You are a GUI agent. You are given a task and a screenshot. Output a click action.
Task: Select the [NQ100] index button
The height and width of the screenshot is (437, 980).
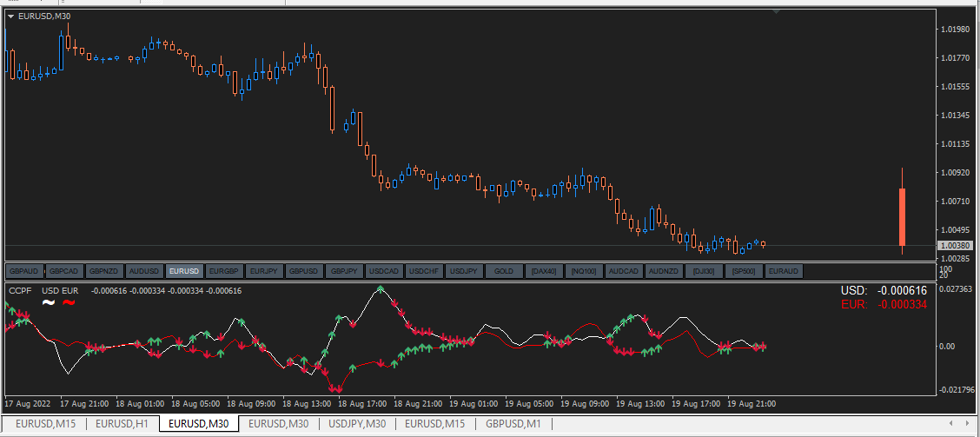point(585,271)
